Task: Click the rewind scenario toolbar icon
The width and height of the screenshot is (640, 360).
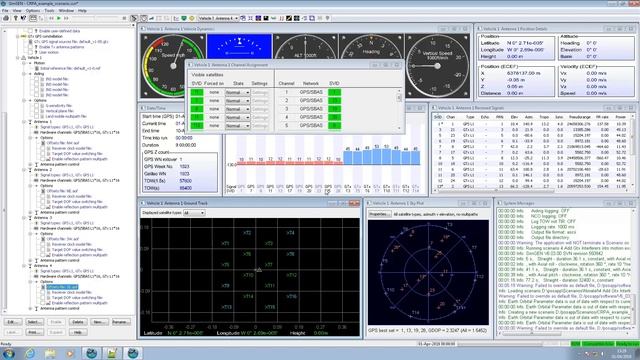Action: (51, 18)
